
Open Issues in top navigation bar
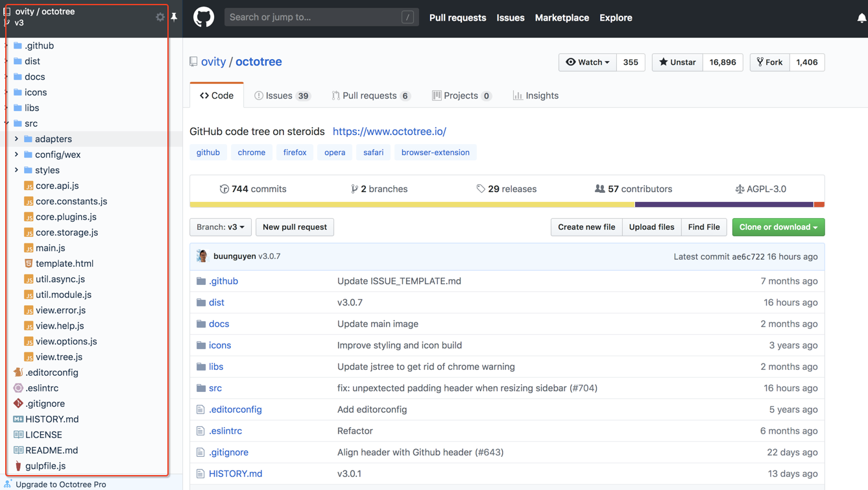tap(511, 18)
